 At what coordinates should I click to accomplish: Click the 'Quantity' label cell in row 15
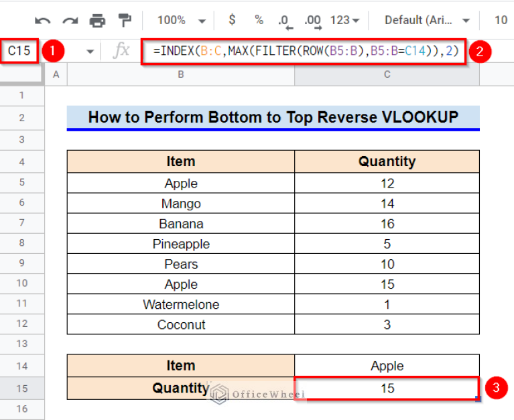pyautogui.click(x=181, y=389)
